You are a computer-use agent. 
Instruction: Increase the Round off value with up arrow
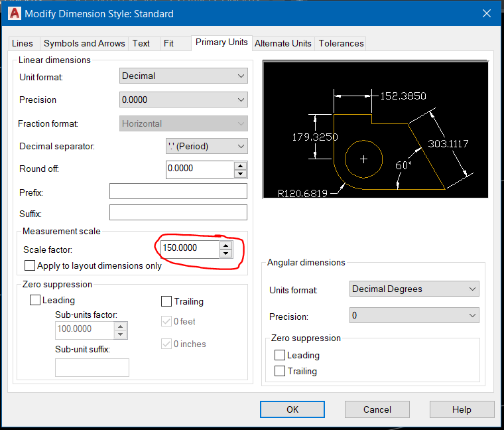(241, 166)
